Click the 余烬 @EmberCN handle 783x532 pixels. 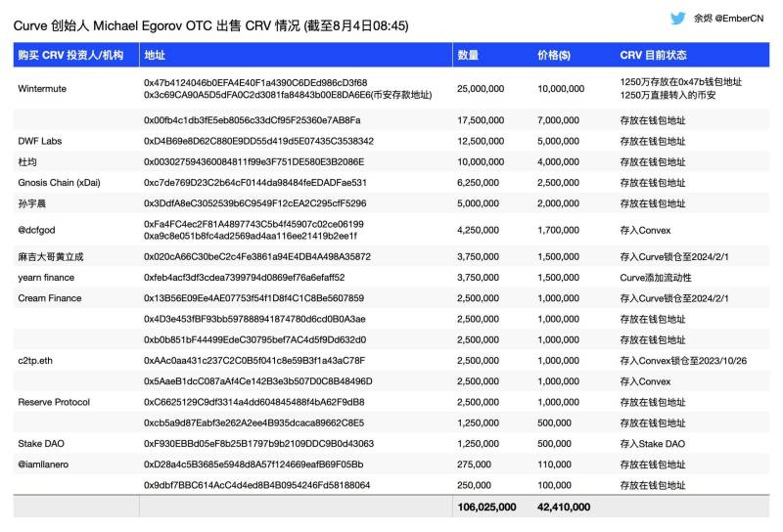coord(728,19)
